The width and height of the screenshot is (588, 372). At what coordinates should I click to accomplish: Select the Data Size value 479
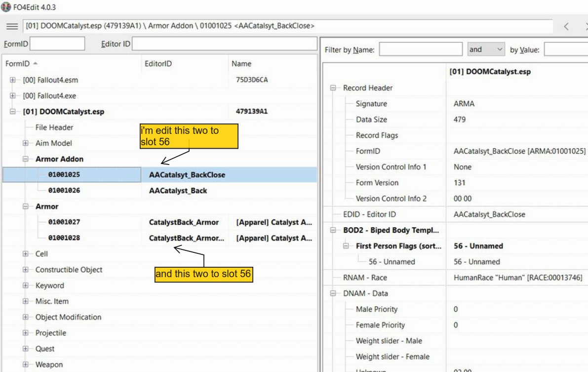459,120
